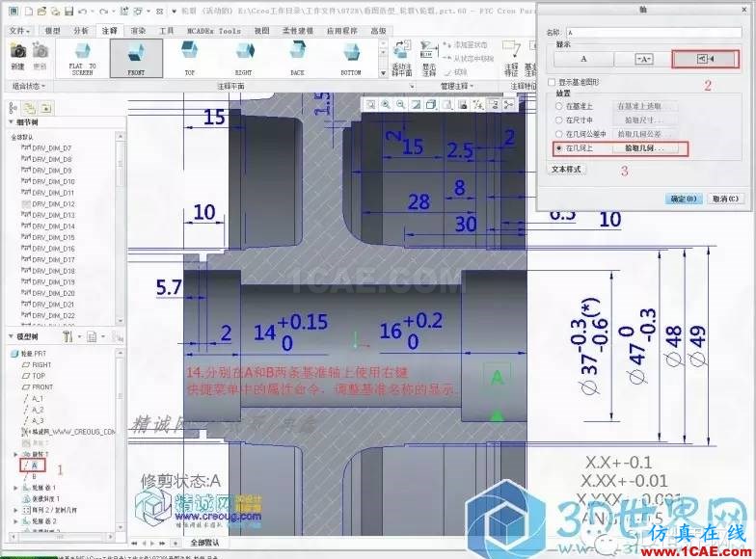Click the 柔性建模 ribbon tab

[x=298, y=31]
